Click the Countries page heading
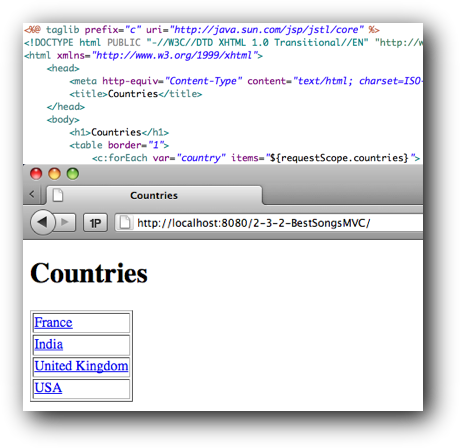 (x=89, y=273)
